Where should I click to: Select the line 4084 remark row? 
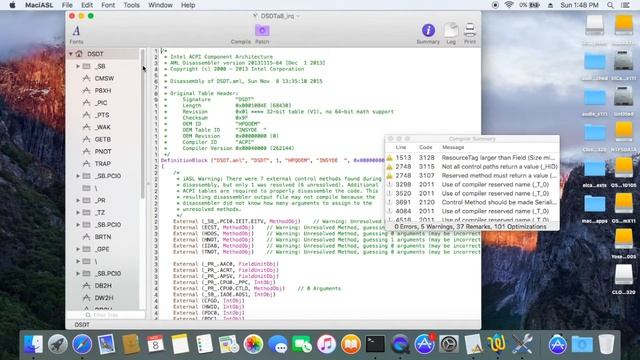click(472, 211)
